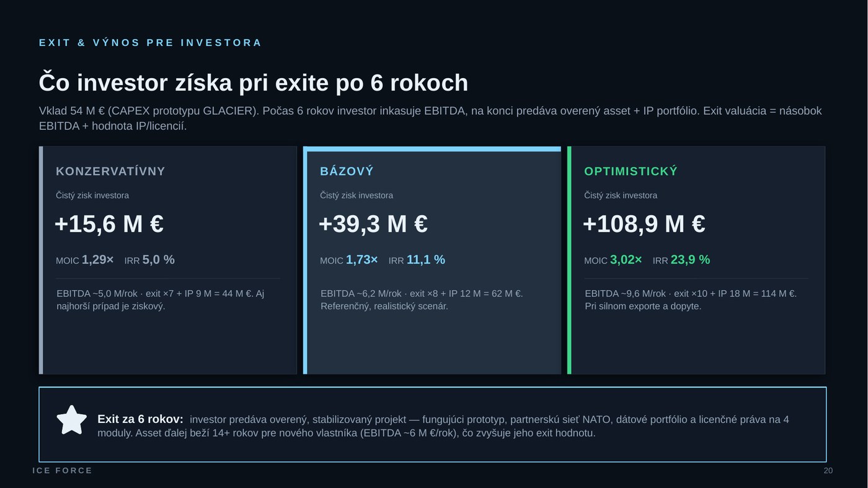Select the BÁZOVÝ scenario heading

click(347, 171)
